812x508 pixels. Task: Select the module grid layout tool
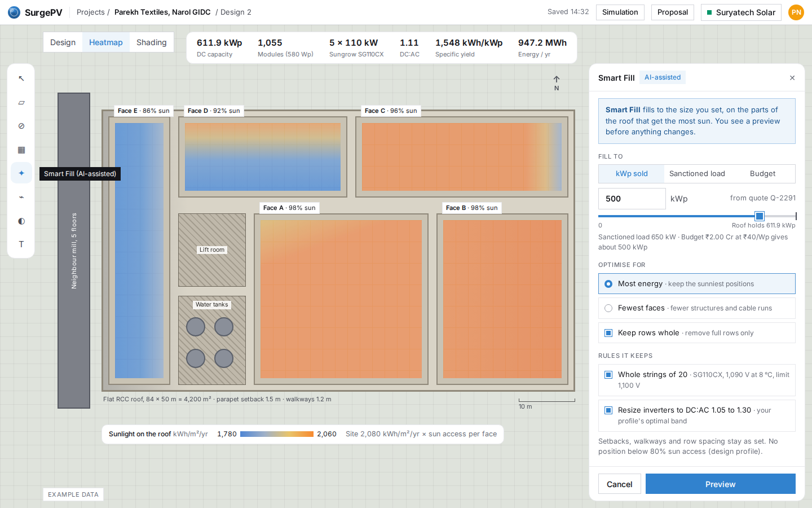[x=21, y=150]
